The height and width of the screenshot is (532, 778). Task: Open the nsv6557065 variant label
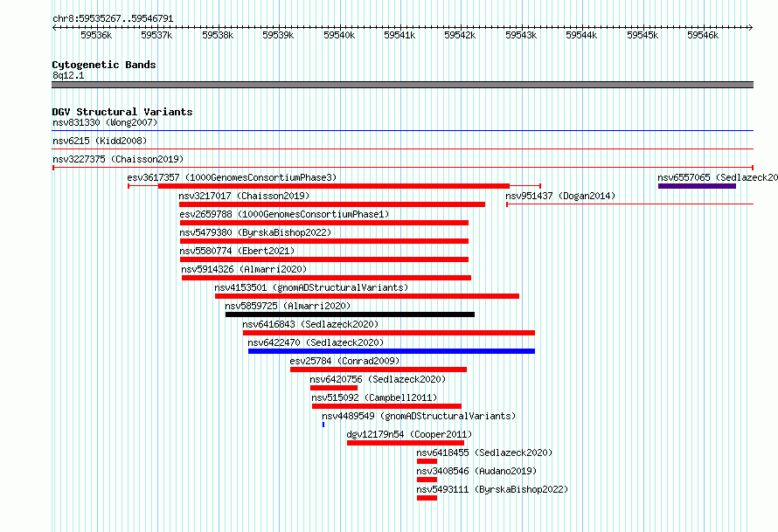718,177
